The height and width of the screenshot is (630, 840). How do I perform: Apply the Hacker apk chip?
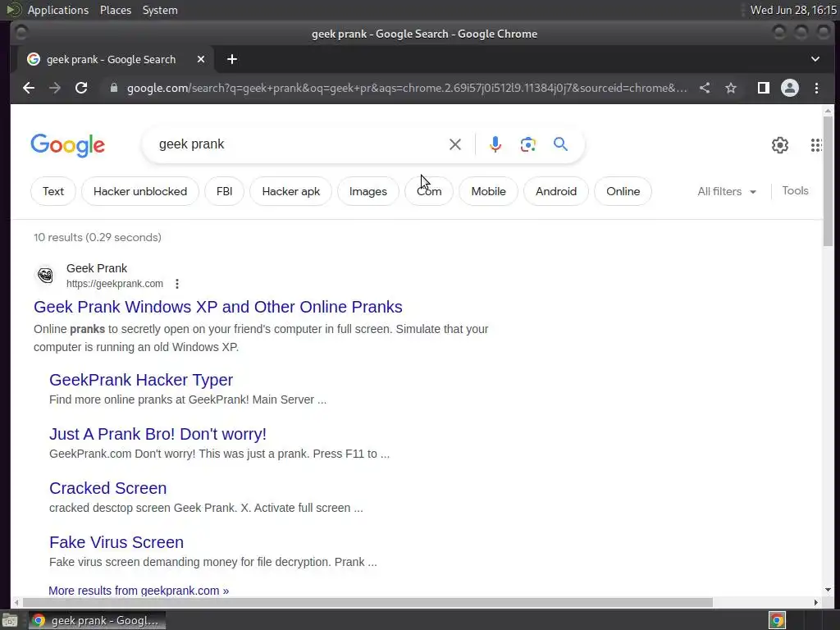pos(291,191)
